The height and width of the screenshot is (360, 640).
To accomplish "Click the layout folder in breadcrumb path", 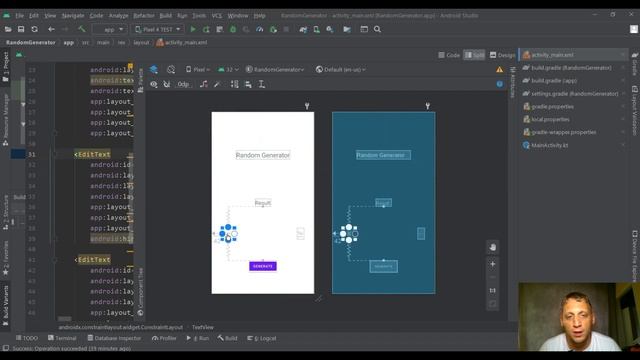I will (x=141, y=42).
